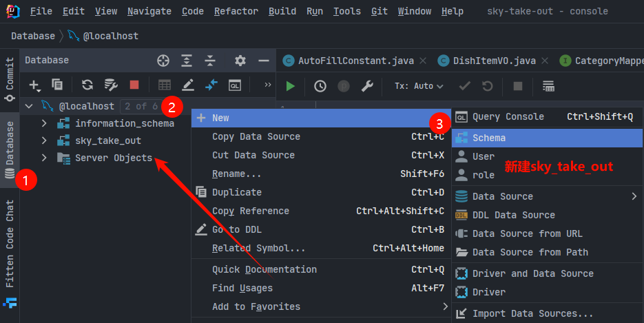
Task: Choose Copy Data Source menu entry
Action: (x=321, y=136)
